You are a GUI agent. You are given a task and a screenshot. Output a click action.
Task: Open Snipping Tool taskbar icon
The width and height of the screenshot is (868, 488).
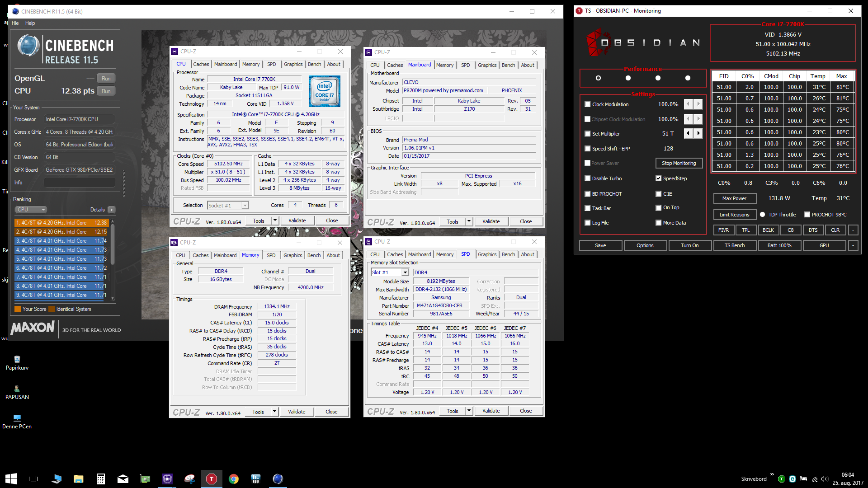189,479
